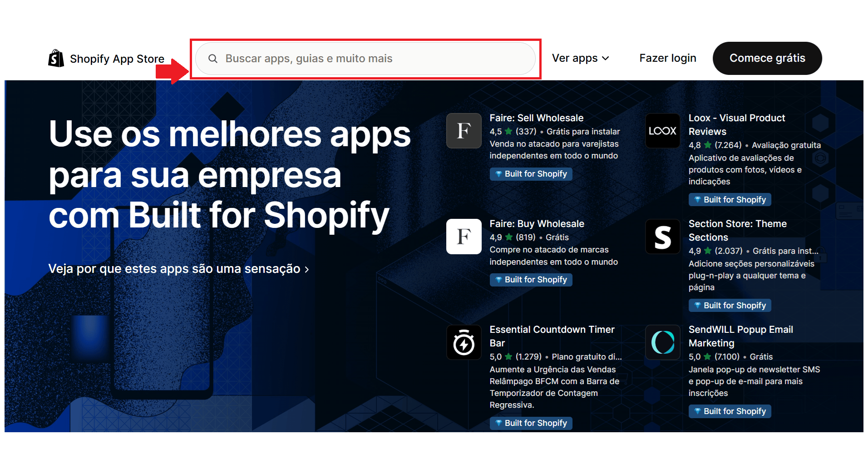The width and height of the screenshot is (868, 469).
Task: Click the magnifying glass search icon
Action: pos(212,59)
